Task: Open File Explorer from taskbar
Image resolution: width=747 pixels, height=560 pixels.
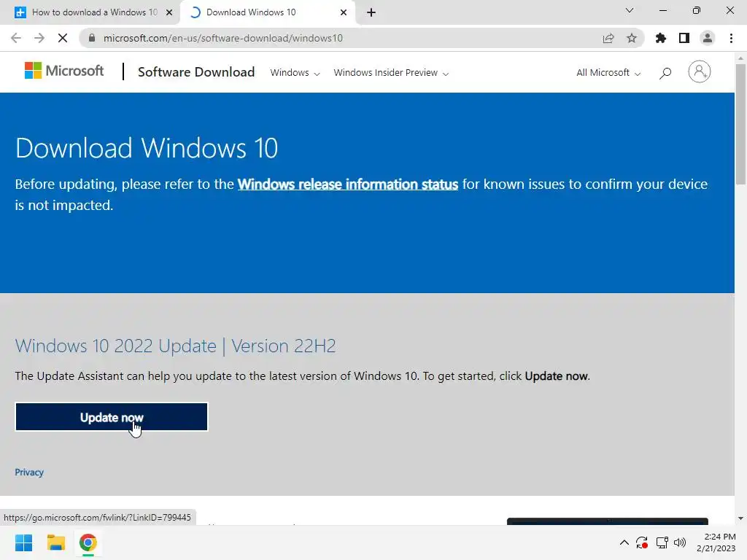Action: pos(55,542)
